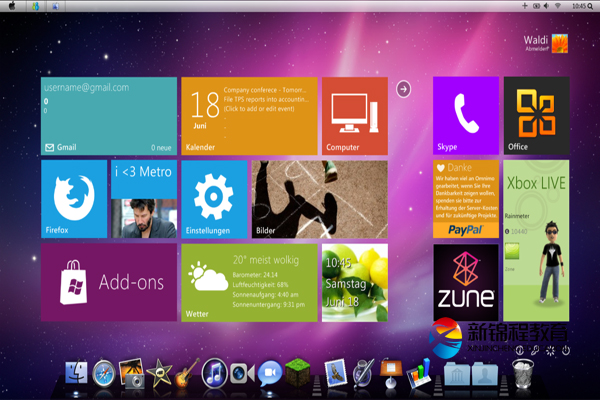
Task: Click the wrench icon above the dock
Action: (x=535, y=350)
